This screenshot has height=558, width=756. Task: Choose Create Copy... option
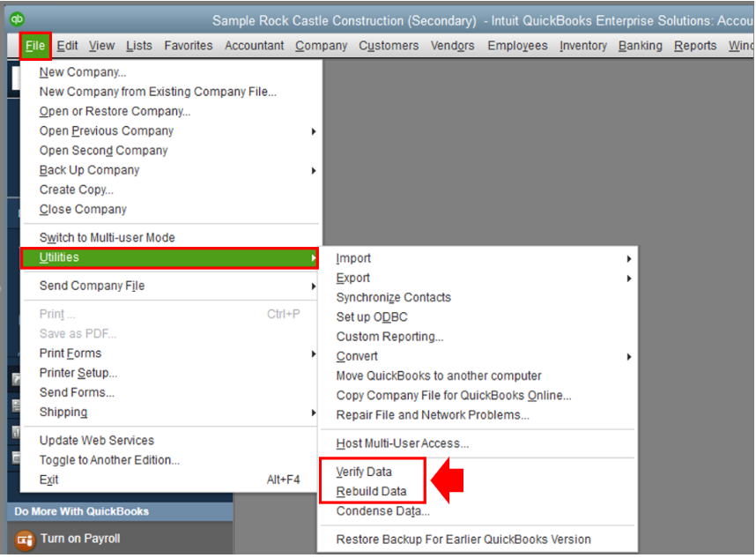point(171,190)
